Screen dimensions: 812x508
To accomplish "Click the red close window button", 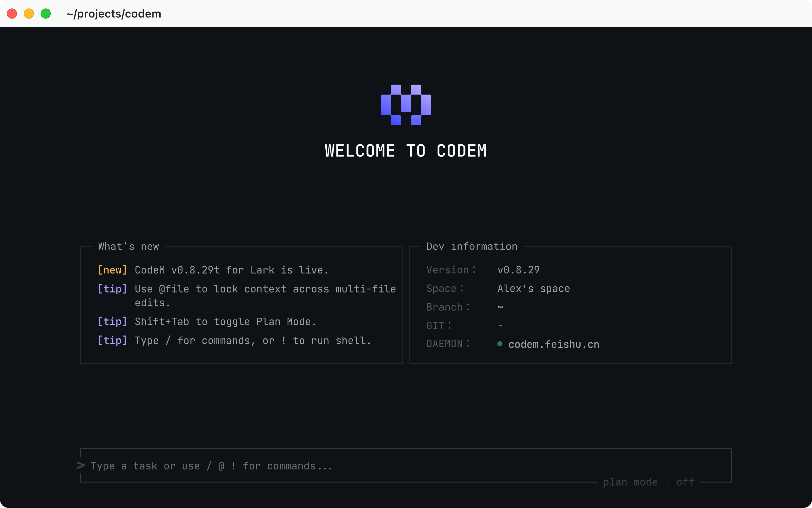I will [x=12, y=13].
